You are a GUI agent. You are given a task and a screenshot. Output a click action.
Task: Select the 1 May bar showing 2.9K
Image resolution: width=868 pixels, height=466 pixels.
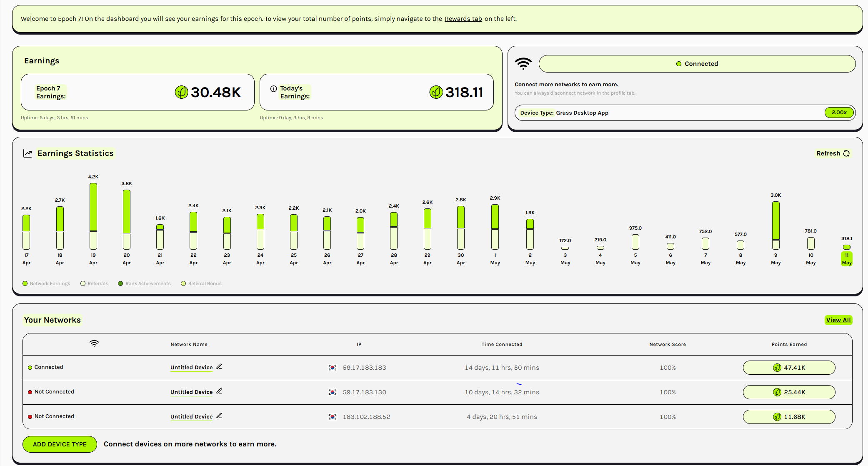coord(495,227)
